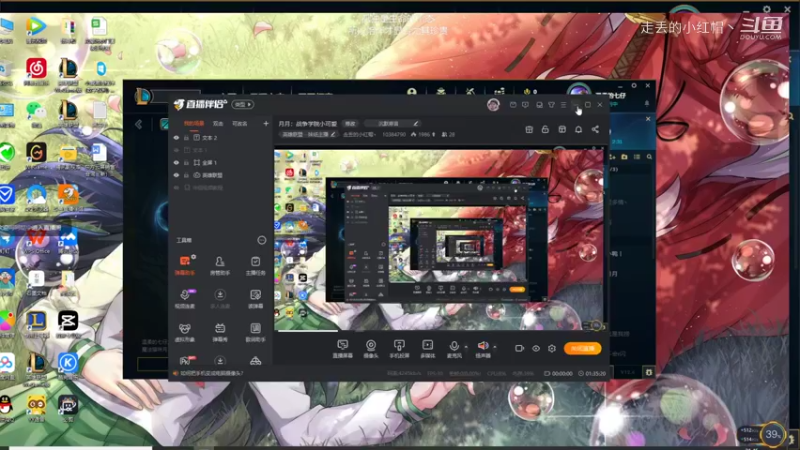Select the second scene tab
Image resolution: width=800 pixels, height=450 pixels.
(x=218, y=123)
